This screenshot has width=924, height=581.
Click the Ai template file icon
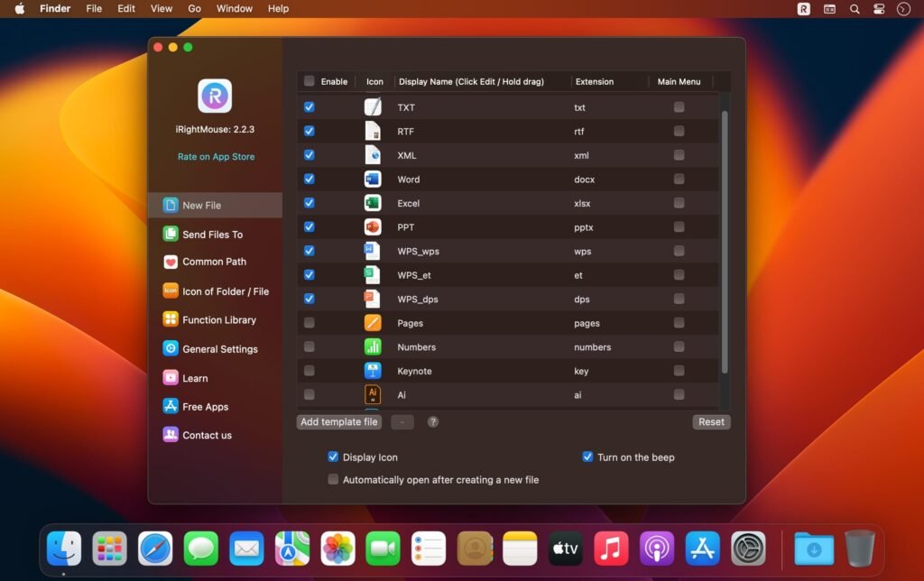[x=374, y=394]
